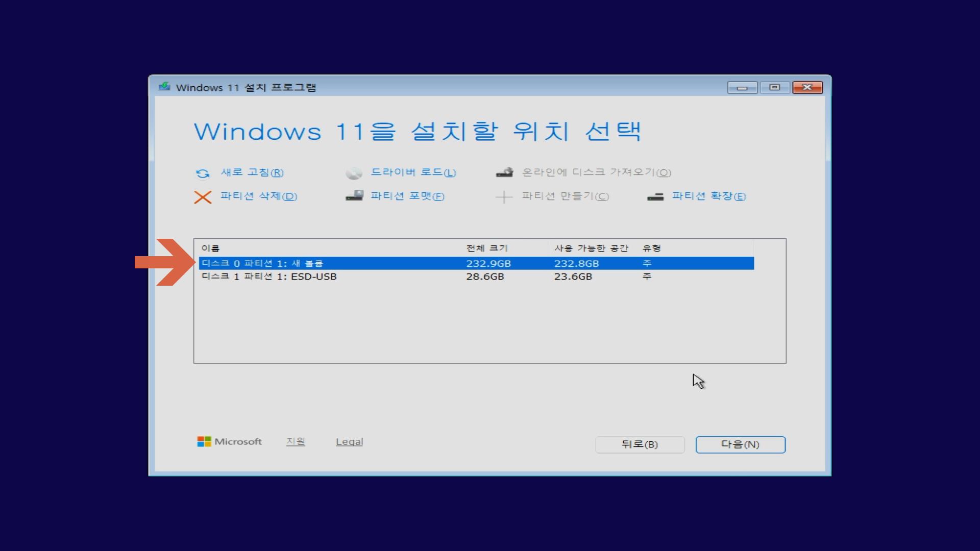Click 파티션 확장(E) extend link

[x=708, y=196]
